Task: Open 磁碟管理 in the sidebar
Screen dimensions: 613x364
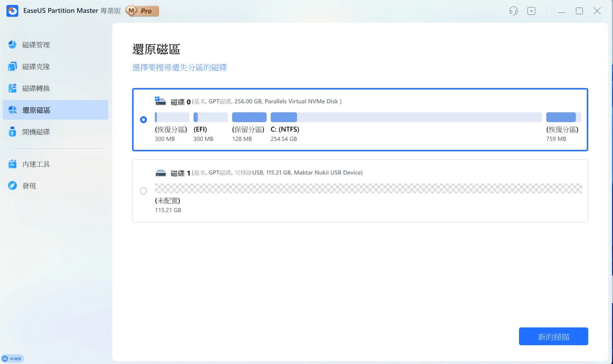Action: click(55, 45)
